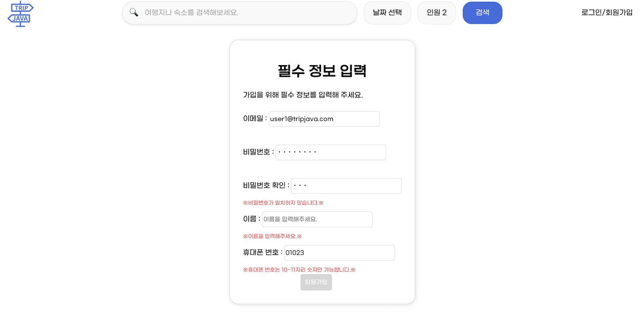This screenshot has width=644, height=315.
Task: Click the 비밀번호 확인 confirmation field
Action: pyautogui.click(x=346, y=186)
